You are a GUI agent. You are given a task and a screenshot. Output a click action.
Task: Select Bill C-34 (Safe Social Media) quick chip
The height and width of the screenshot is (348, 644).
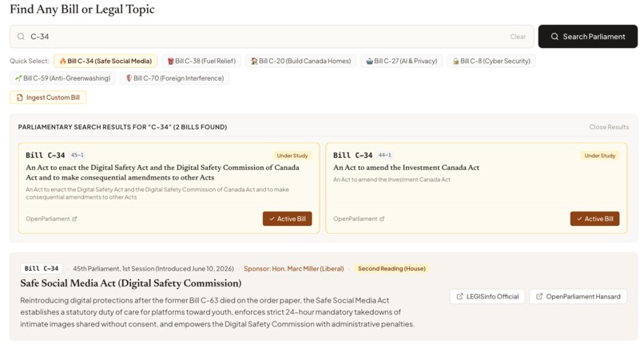click(x=105, y=61)
